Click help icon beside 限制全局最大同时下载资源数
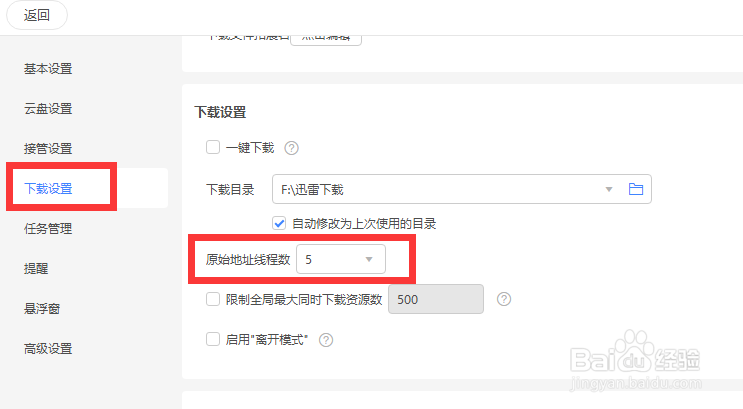The width and height of the screenshot is (743, 409). [x=504, y=299]
